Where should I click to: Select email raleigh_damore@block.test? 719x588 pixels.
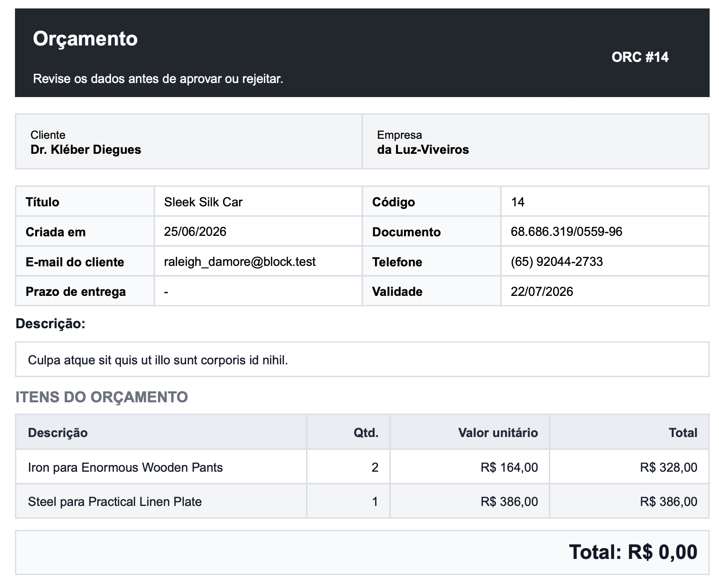[240, 262]
